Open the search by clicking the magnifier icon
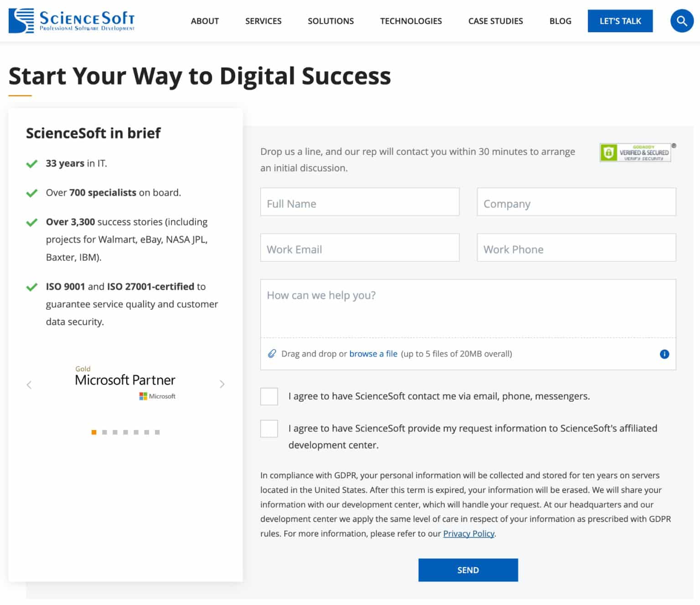Viewport: 700px width, 605px height. click(682, 21)
